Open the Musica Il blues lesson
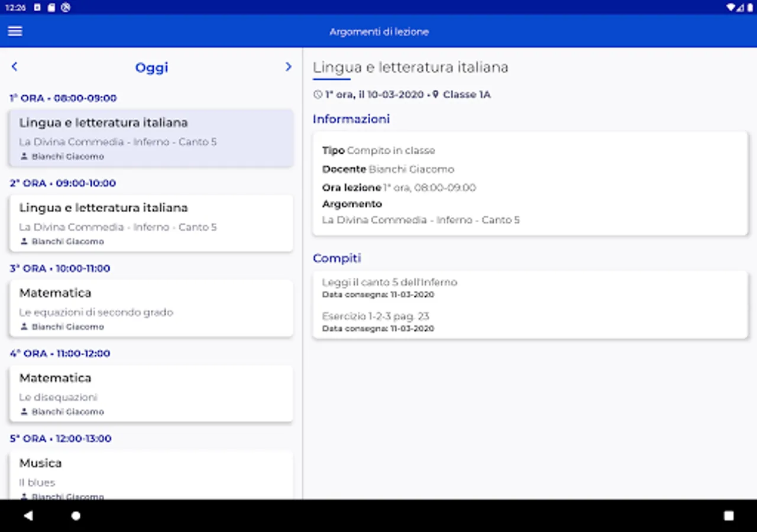The image size is (757, 532). coord(151,475)
